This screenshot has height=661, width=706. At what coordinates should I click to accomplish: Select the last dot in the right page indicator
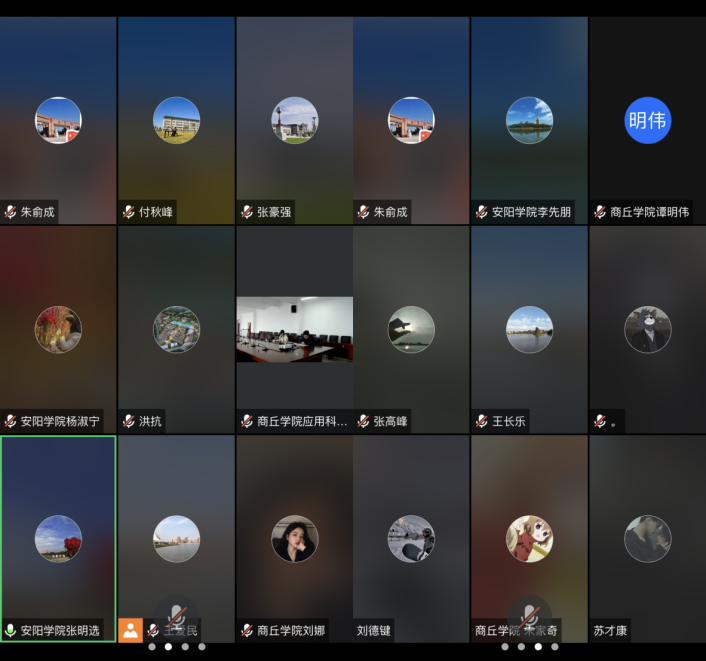(555, 647)
